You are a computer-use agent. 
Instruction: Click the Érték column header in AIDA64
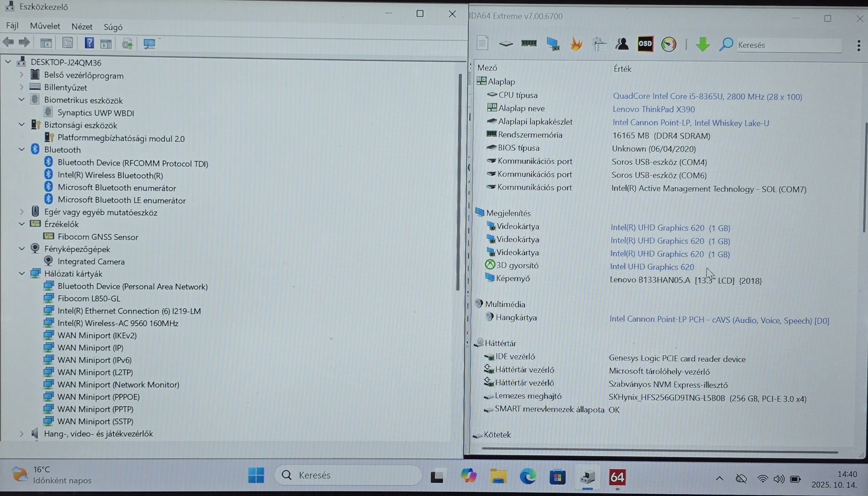(622, 68)
